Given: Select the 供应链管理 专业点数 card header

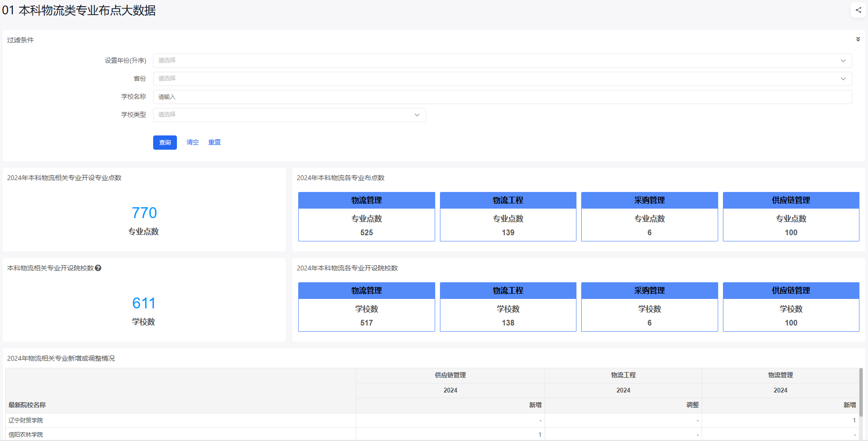Looking at the screenshot, I should 791,201.
